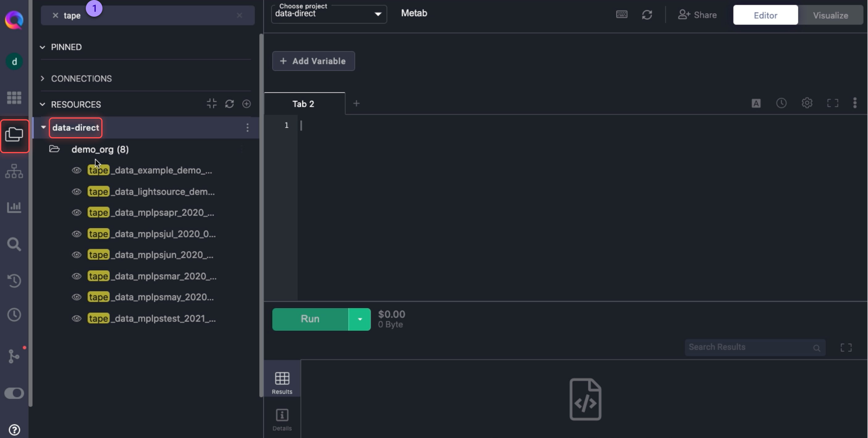
Task: Click the keyboard shortcuts icon in header
Action: point(622,15)
